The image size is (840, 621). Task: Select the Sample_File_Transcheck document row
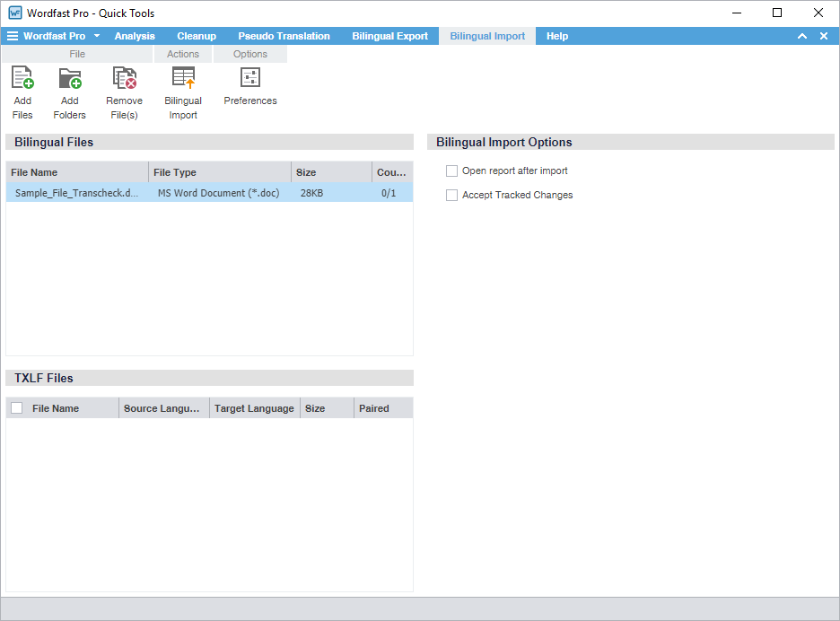coord(76,193)
